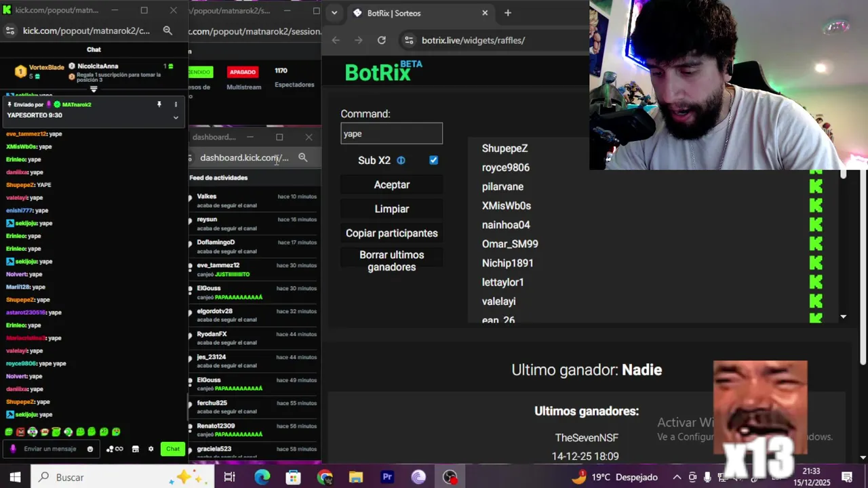
Task: Open Microsoft Edge from taskbar
Action: (262, 477)
